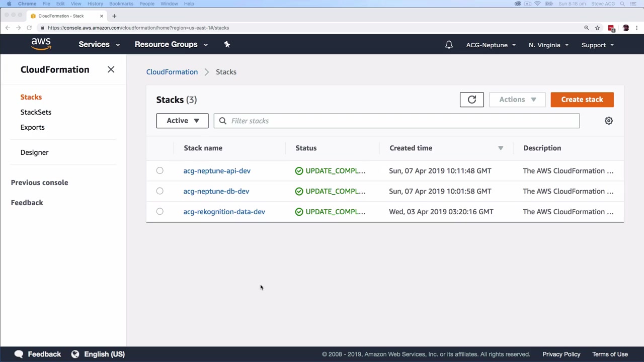Click the sidebar Feedback link
644x362 pixels.
(x=27, y=203)
